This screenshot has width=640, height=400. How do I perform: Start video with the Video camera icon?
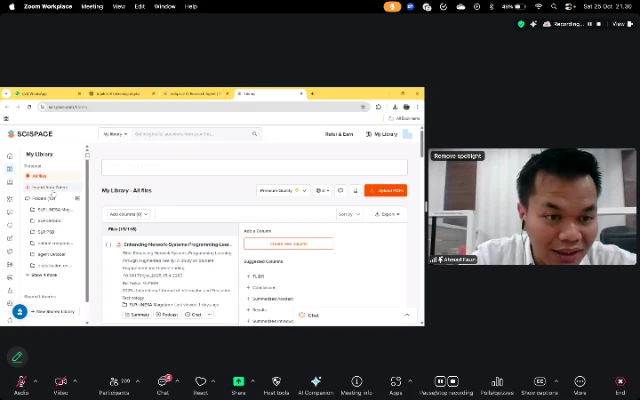pyautogui.click(x=60, y=381)
